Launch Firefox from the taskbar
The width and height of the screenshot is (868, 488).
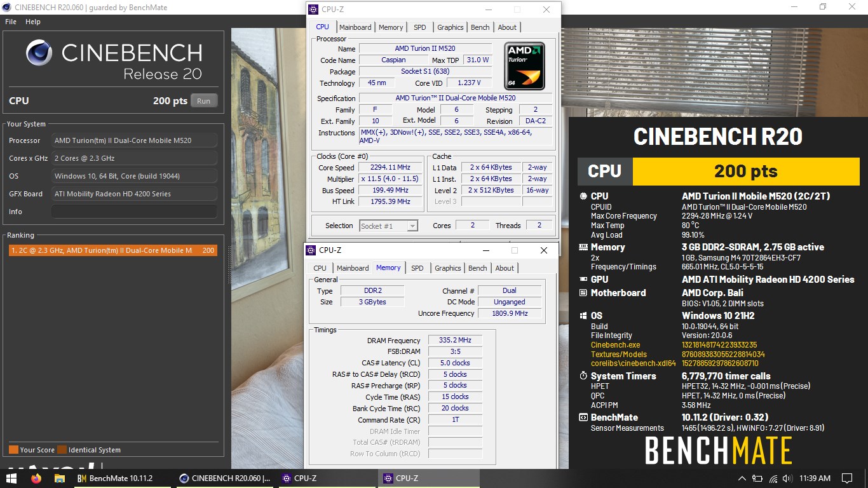[x=36, y=478]
